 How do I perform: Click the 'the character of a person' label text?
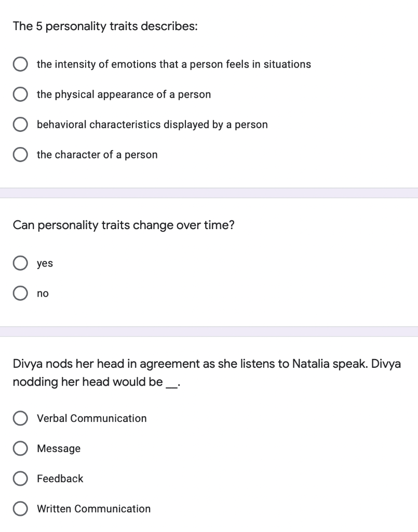click(x=97, y=155)
